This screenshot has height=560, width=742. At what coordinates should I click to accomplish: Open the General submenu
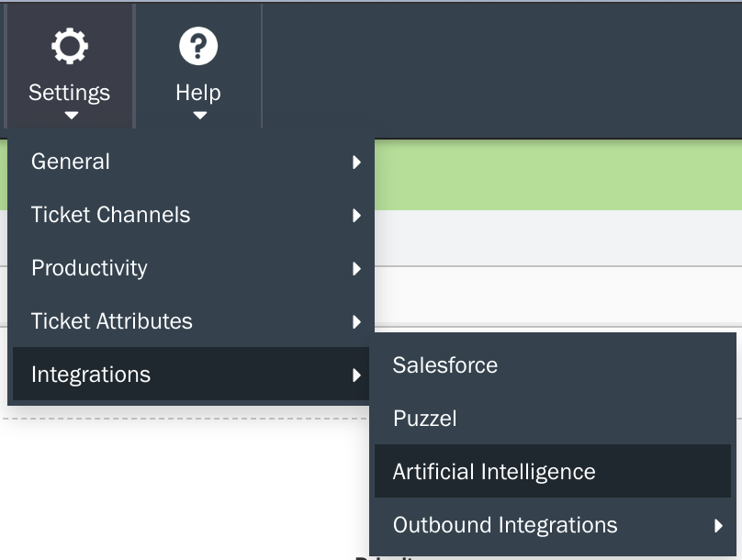(71, 162)
